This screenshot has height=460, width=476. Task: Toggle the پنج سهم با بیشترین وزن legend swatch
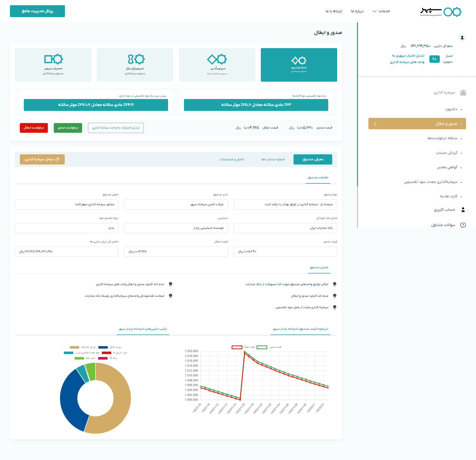68,353
